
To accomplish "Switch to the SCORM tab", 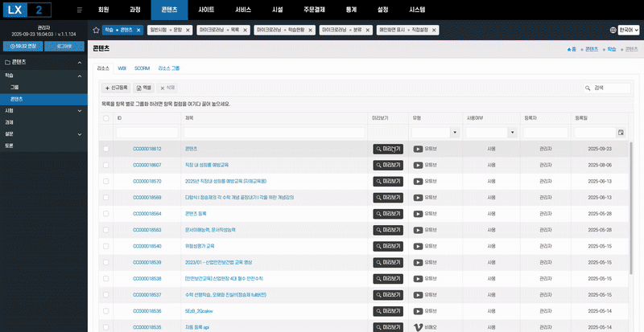I will [x=142, y=69].
